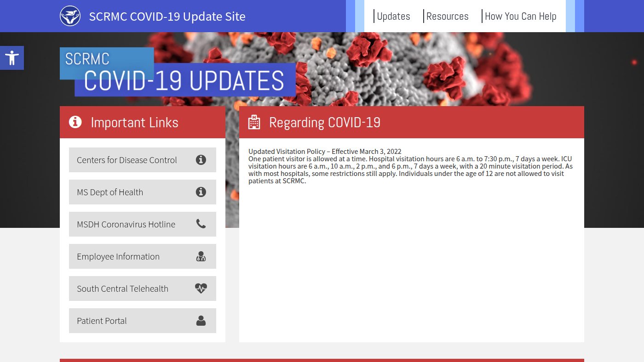Open the Patient Portal link
This screenshot has width=644, height=362.
[x=143, y=321]
